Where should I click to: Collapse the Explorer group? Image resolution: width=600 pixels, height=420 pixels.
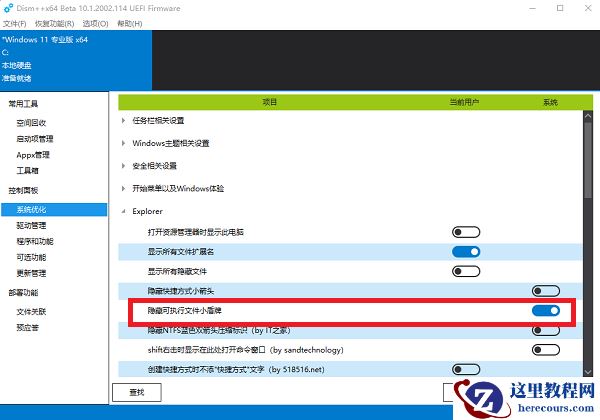(x=123, y=211)
